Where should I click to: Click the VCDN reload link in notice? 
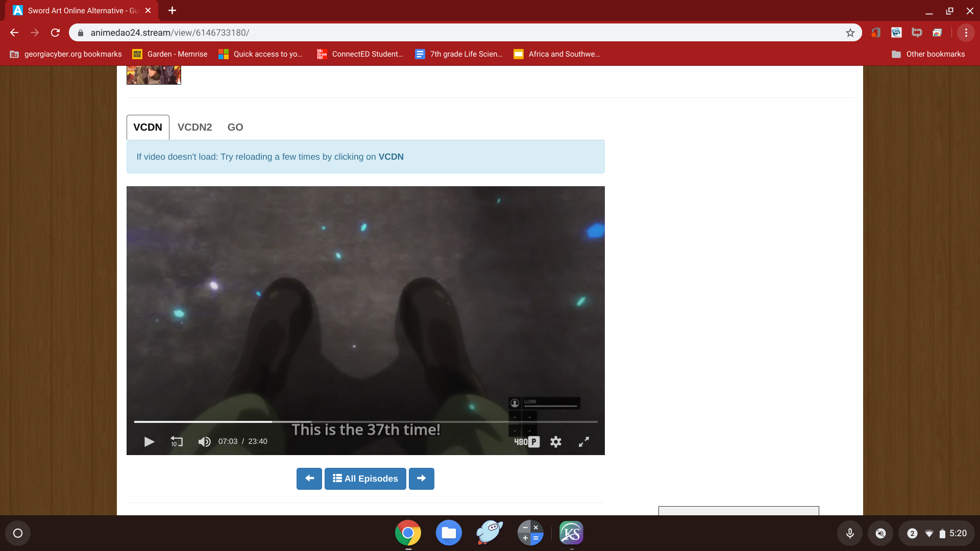tap(391, 157)
